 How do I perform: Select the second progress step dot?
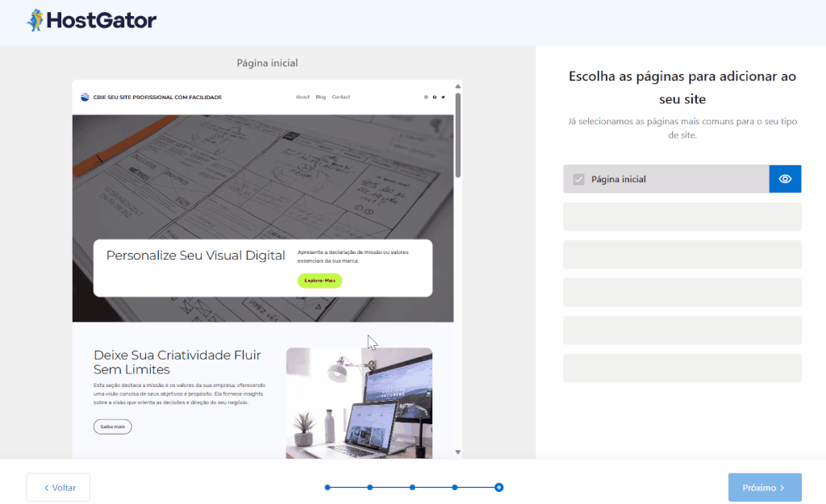click(369, 487)
